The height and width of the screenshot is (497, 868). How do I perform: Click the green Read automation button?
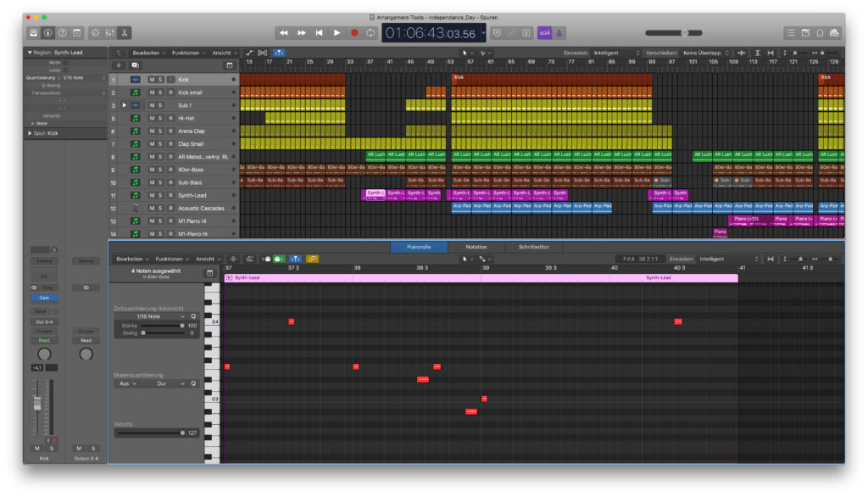pyautogui.click(x=44, y=341)
